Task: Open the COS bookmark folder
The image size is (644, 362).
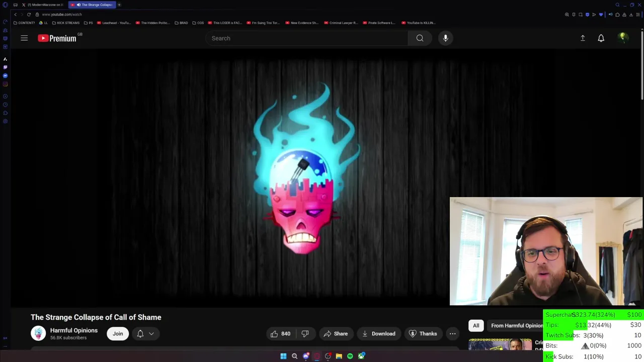Action: [198, 23]
